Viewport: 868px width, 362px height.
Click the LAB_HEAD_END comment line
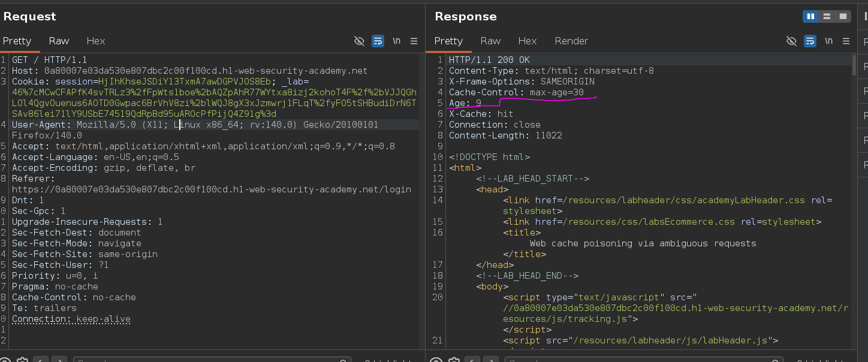point(528,276)
